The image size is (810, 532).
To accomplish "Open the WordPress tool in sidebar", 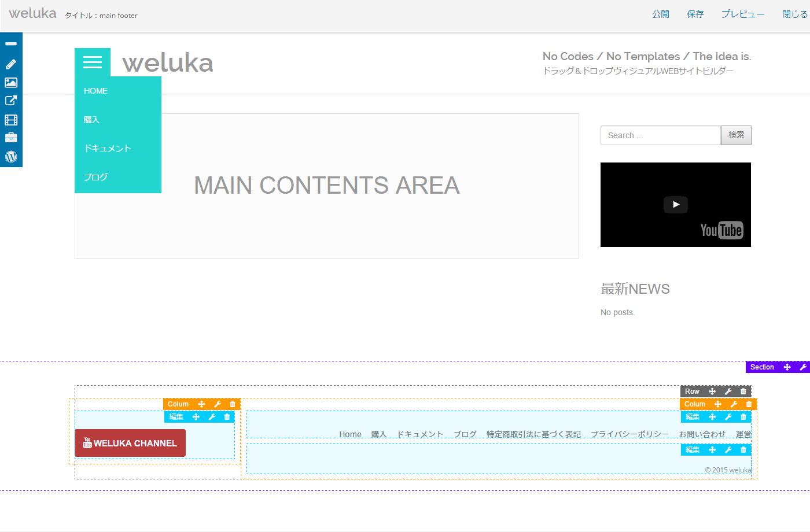I will (x=11, y=157).
